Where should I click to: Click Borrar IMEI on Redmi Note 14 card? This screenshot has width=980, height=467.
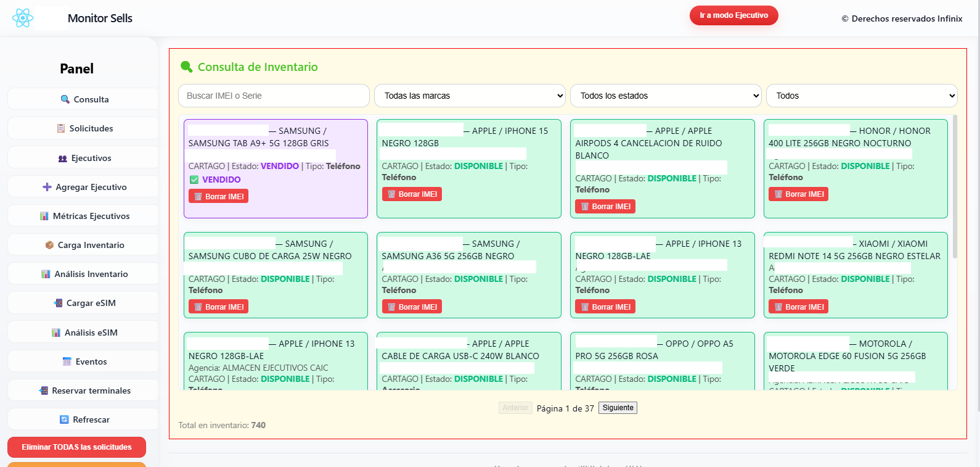798,307
